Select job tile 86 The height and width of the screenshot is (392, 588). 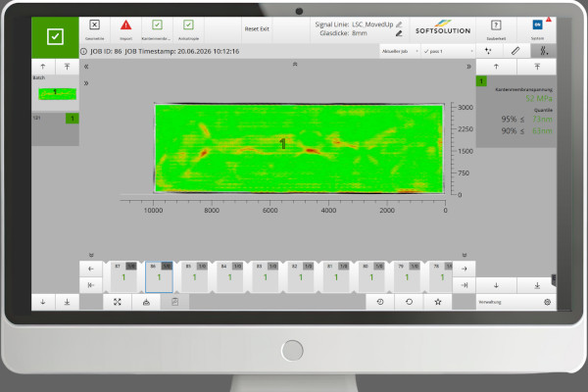coord(159,276)
